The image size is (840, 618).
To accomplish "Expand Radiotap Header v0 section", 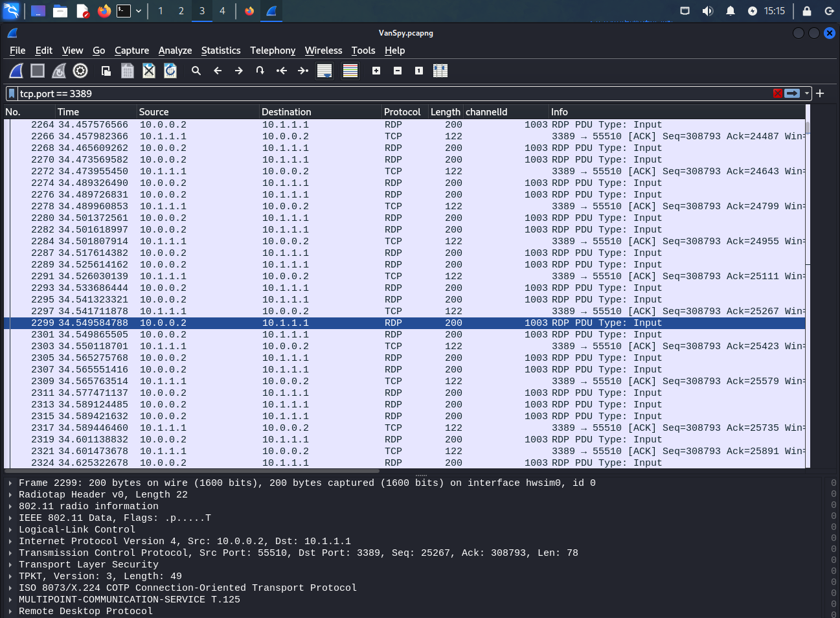I will click(x=10, y=495).
